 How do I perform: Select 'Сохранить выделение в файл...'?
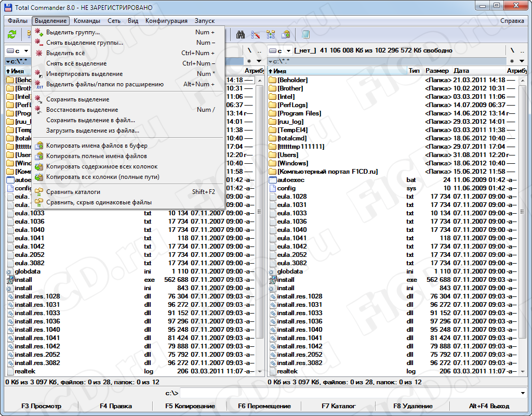[x=128, y=120]
